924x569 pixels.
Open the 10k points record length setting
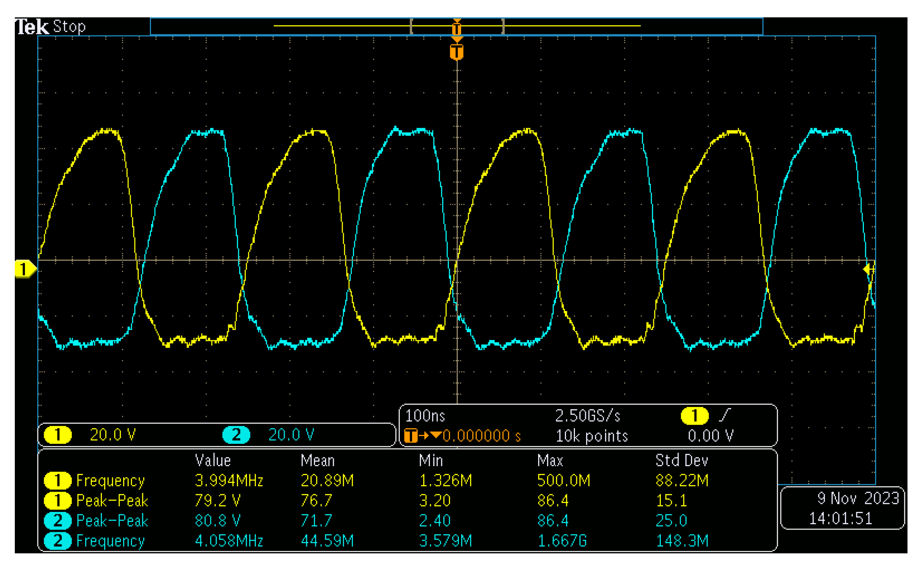point(592,436)
